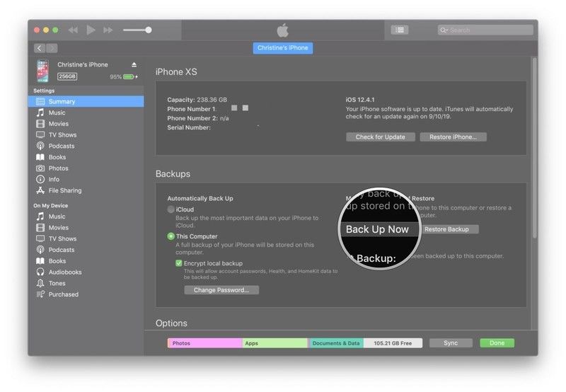The image size is (566, 392).
Task: Click the back navigation chevron
Action: coord(39,48)
